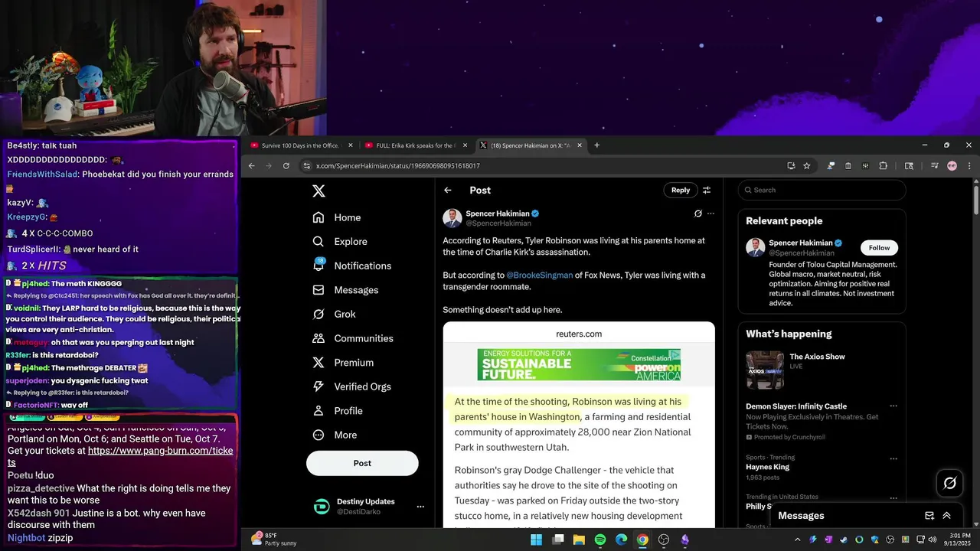Click the X logo in the sidebar

click(318, 191)
